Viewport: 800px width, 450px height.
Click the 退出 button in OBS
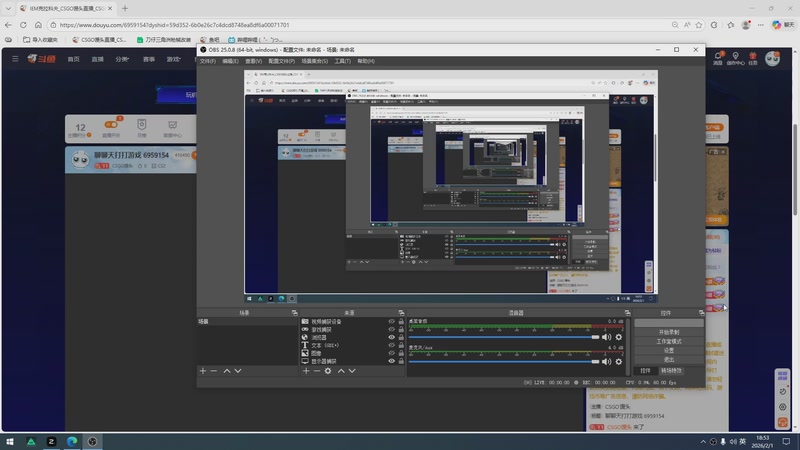[x=669, y=360]
